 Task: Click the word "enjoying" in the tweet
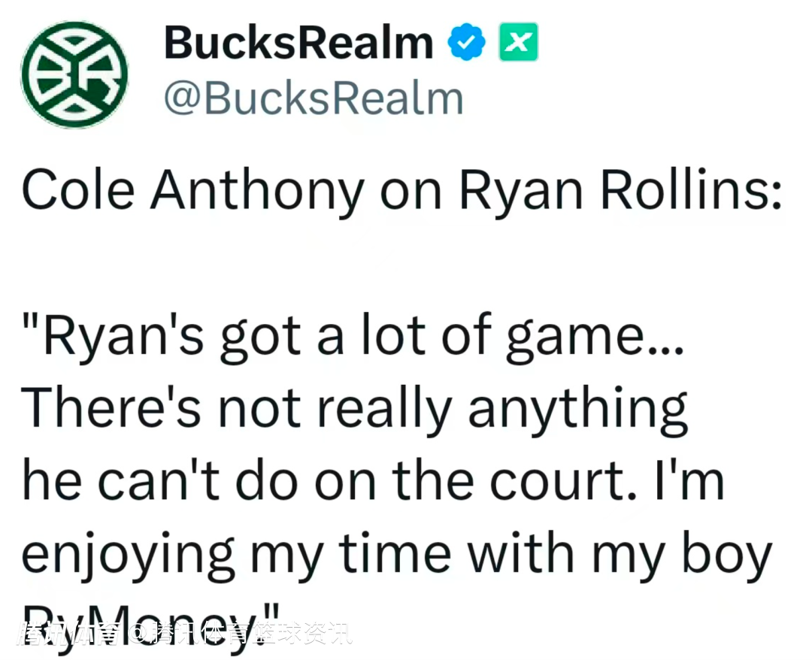(x=129, y=555)
